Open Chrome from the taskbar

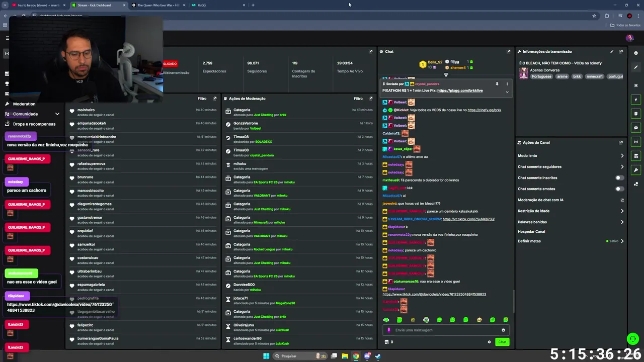[x=356, y=356]
